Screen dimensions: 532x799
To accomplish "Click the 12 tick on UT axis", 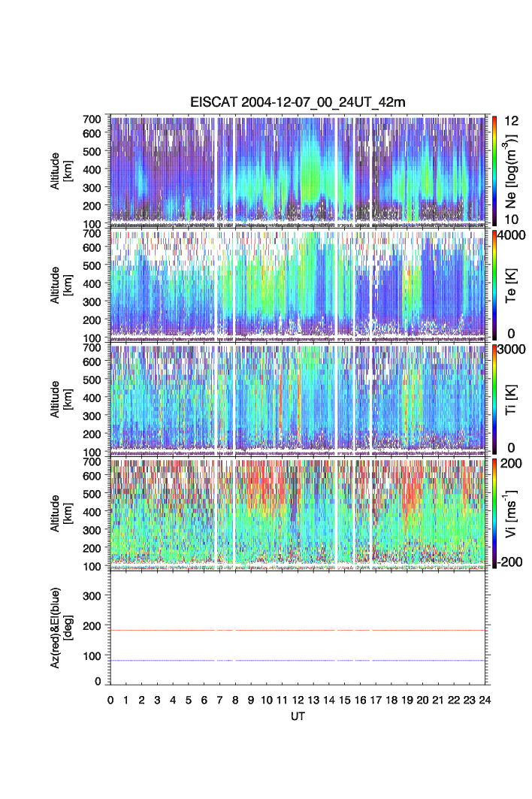I will pos(298,700).
